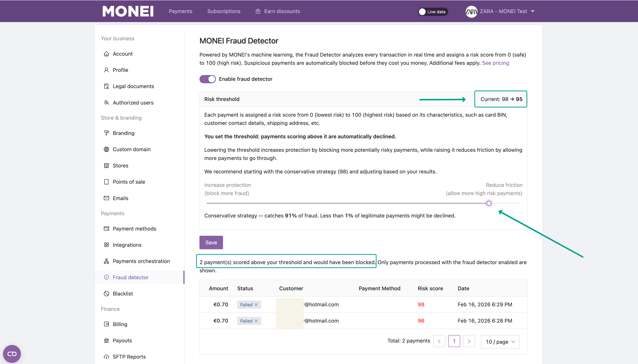Click the Payment methods card icon
Viewport: 638px width, 364px height.
point(106,228)
